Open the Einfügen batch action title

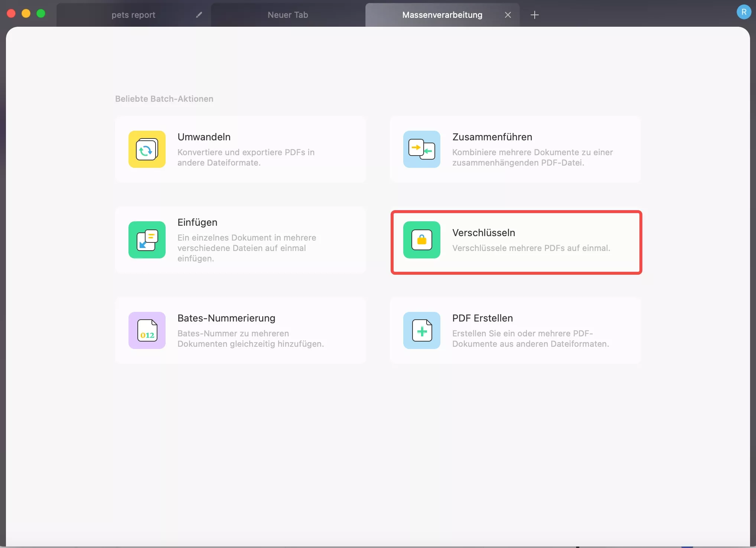click(x=197, y=222)
